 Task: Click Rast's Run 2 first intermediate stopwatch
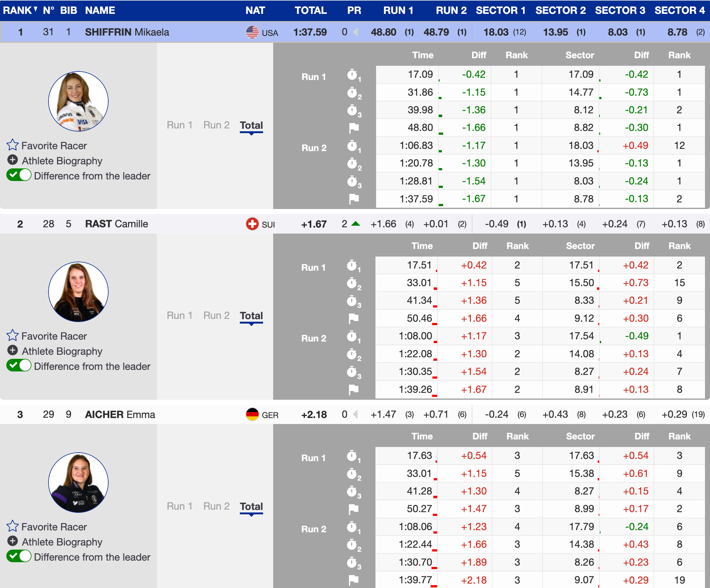352,336
